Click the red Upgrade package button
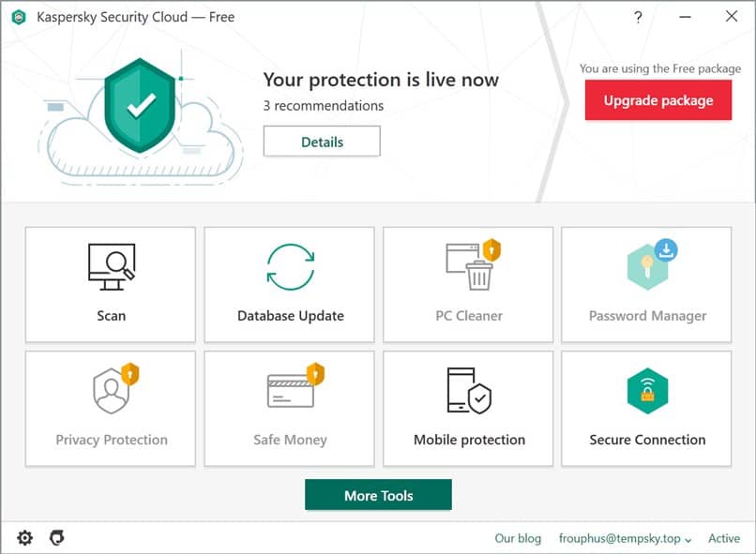756x554 pixels. 658,100
